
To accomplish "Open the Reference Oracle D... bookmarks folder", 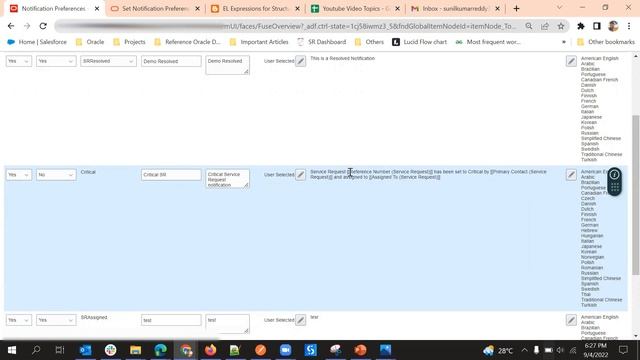I will pos(187,42).
